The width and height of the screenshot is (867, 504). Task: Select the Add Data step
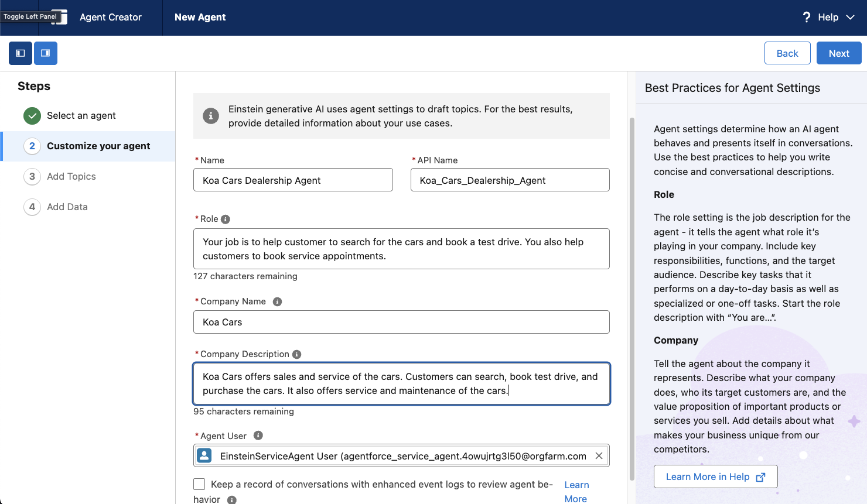pos(67,207)
